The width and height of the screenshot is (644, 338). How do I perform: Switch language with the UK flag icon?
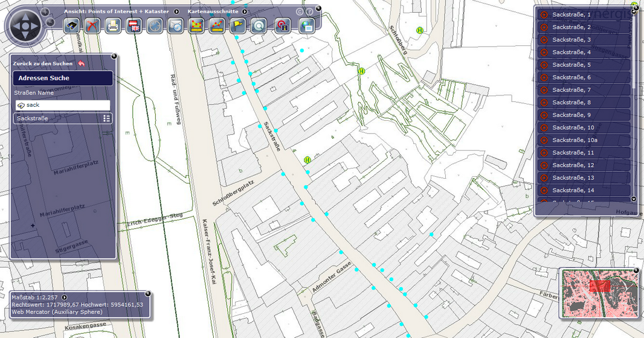coord(134,25)
